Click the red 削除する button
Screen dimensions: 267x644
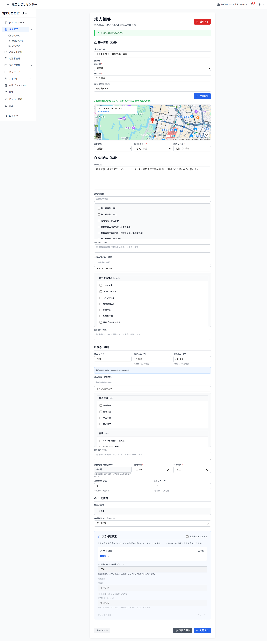click(202, 22)
